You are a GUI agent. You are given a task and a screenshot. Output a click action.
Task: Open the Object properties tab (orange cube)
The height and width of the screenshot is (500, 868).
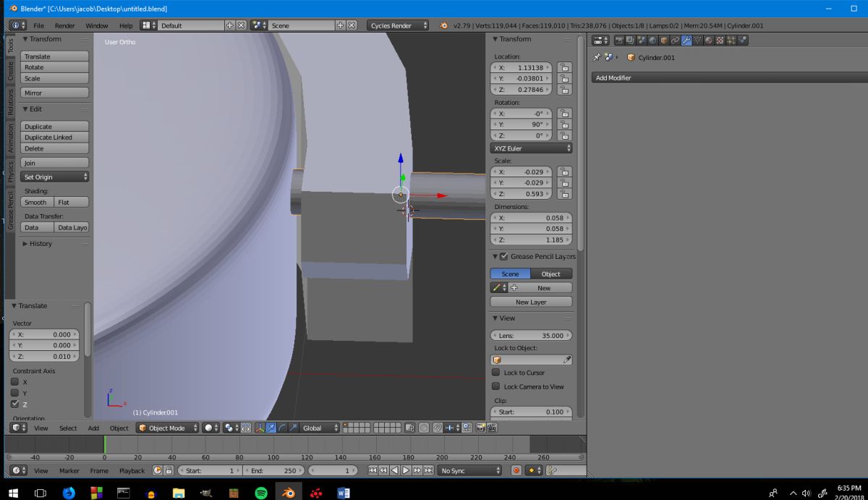click(x=664, y=40)
